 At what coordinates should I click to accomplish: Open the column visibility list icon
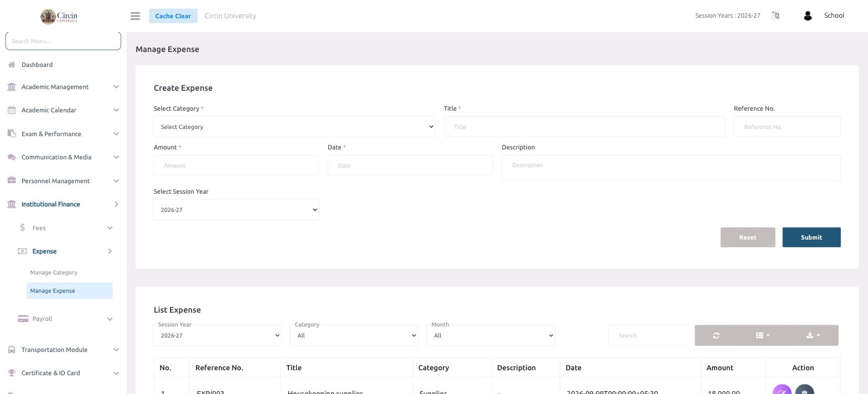[763, 335]
